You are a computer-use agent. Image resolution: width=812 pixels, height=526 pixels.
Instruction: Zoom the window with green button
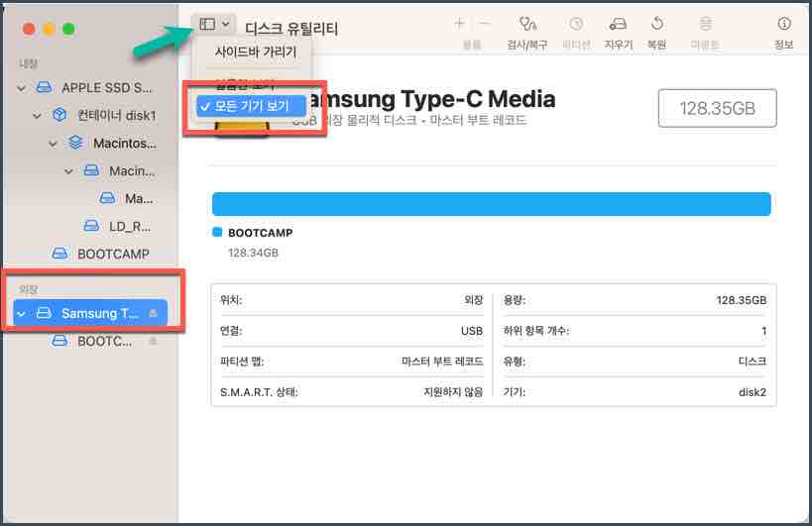click(68, 29)
